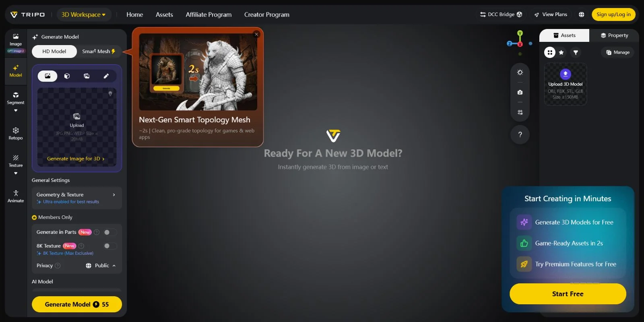Viewport: 644px width, 322px height.
Task: Switch to the Assets panel tab
Action: 564,35
